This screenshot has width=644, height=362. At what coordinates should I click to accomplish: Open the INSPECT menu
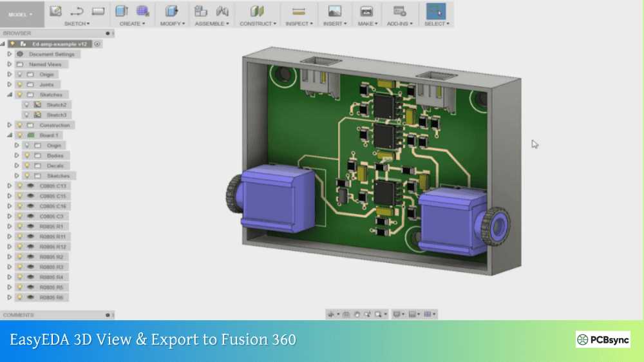299,24
